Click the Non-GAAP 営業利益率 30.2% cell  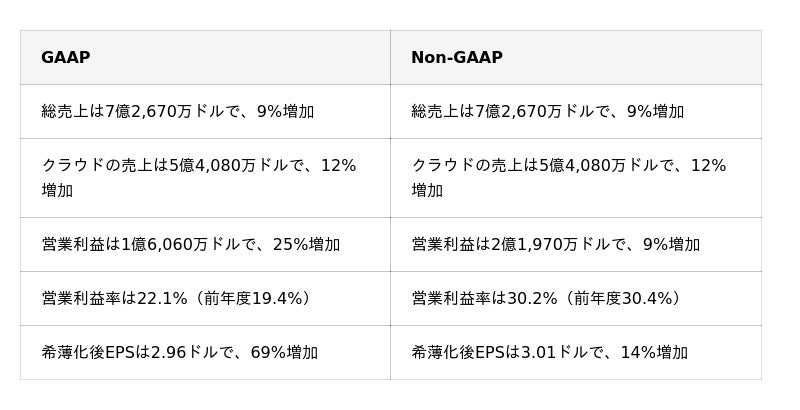click(547, 298)
